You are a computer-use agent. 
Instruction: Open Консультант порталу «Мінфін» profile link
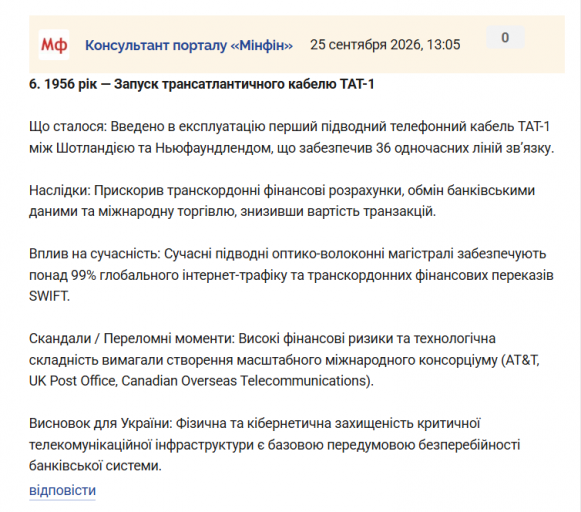click(189, 45)
